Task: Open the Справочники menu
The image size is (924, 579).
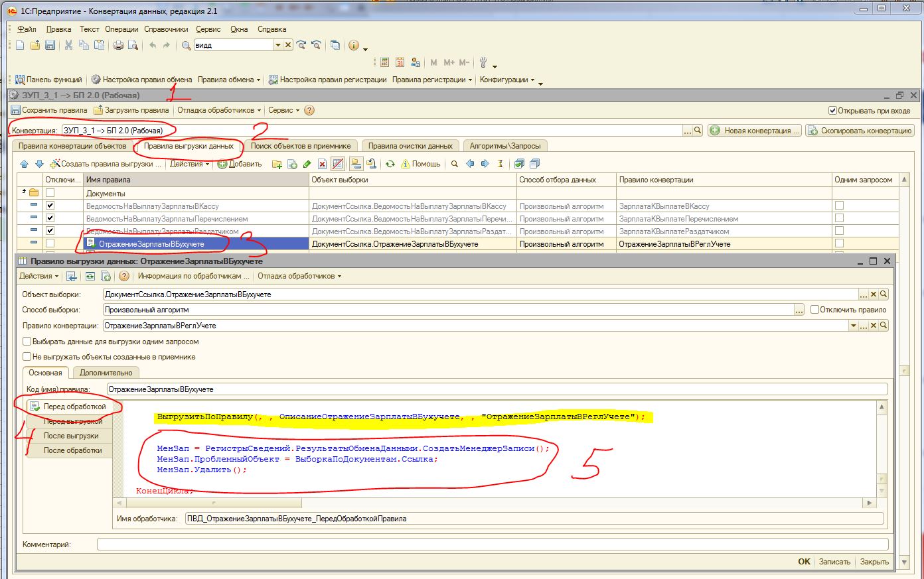Action: [x=166, y=29]
